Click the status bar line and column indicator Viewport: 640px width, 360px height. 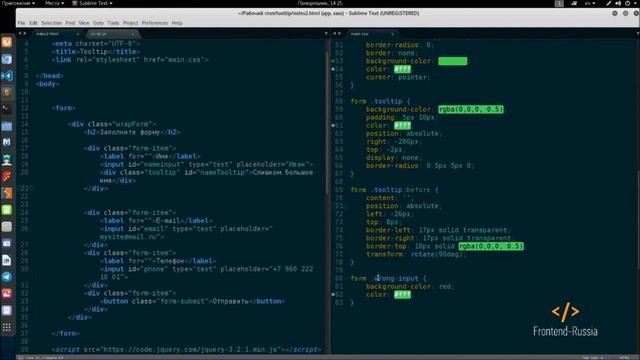pos(45,358)
